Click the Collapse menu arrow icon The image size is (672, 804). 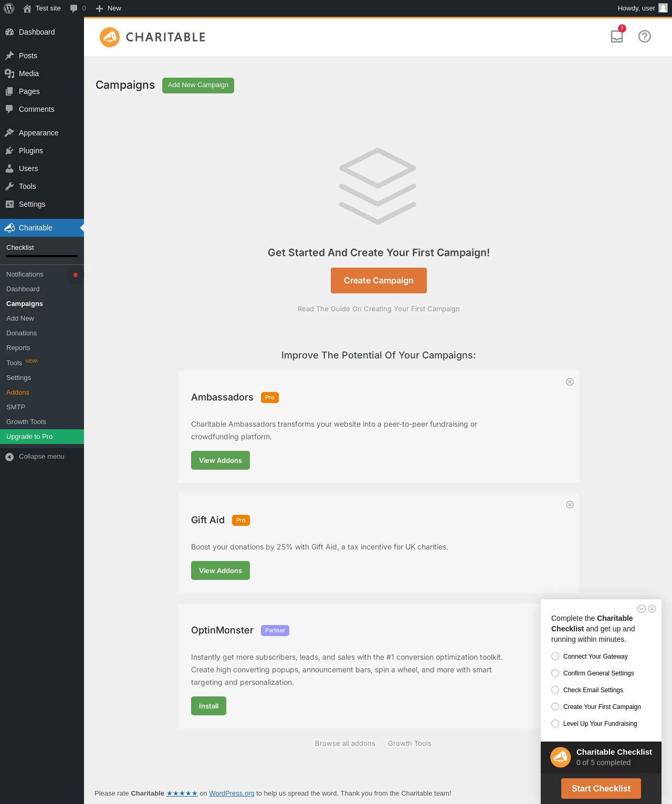click(9, 457)
